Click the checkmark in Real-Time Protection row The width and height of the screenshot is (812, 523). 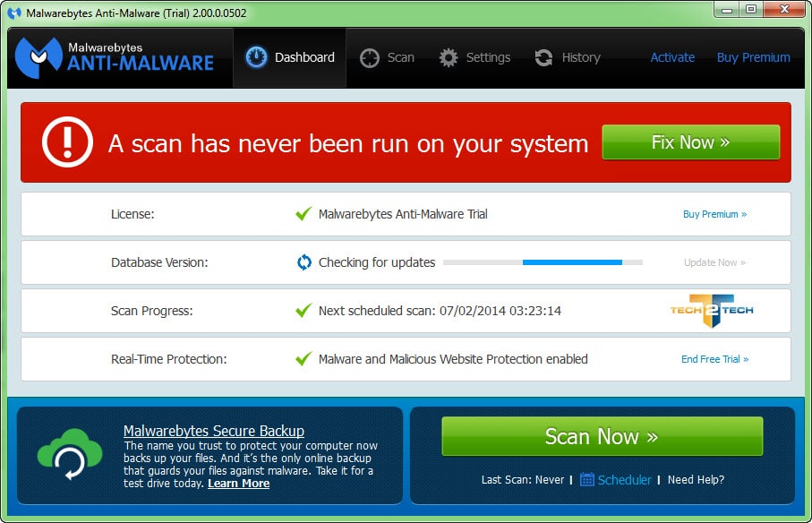(x=303, y=358)
